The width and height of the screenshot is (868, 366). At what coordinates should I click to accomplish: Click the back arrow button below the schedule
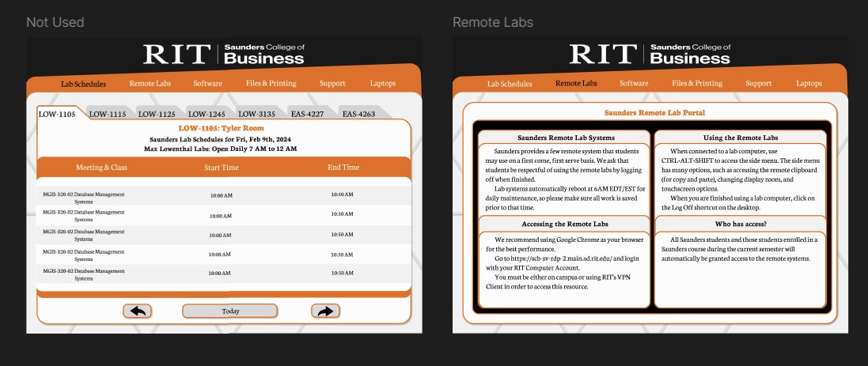tap(137, 311)
